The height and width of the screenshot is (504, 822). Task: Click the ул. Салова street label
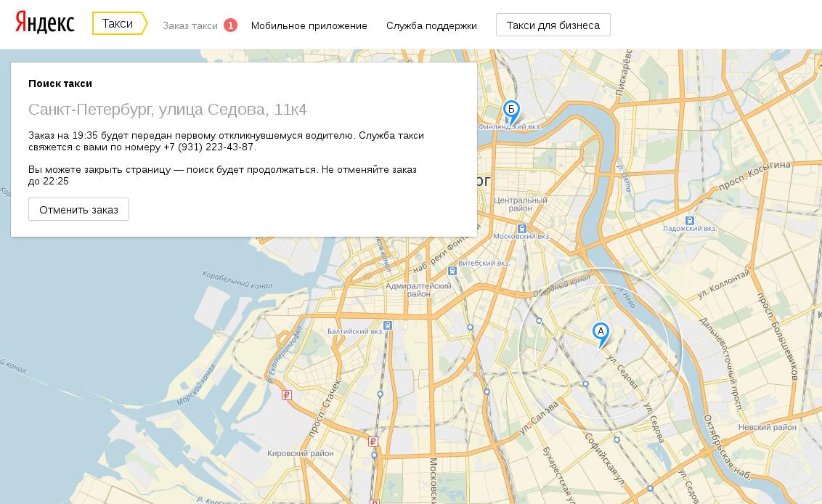pos(539,418)
